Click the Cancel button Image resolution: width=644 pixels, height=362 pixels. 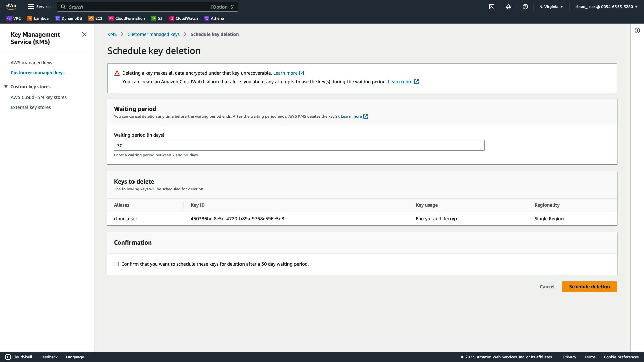(x=547, y=287)
